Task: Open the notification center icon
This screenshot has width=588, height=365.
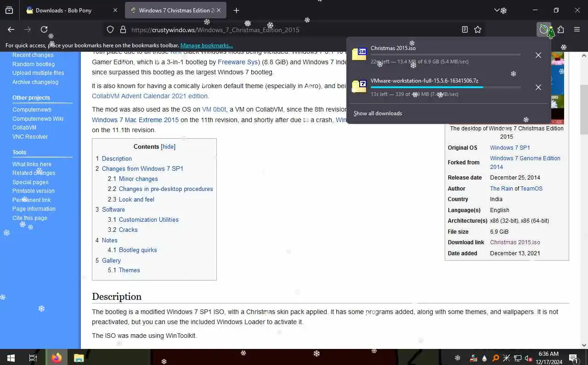Action: [573, 358]
